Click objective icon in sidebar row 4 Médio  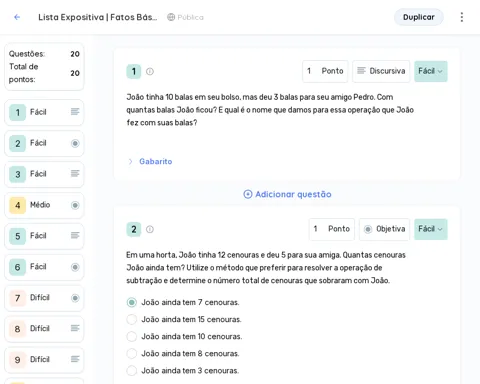[75, 205]
